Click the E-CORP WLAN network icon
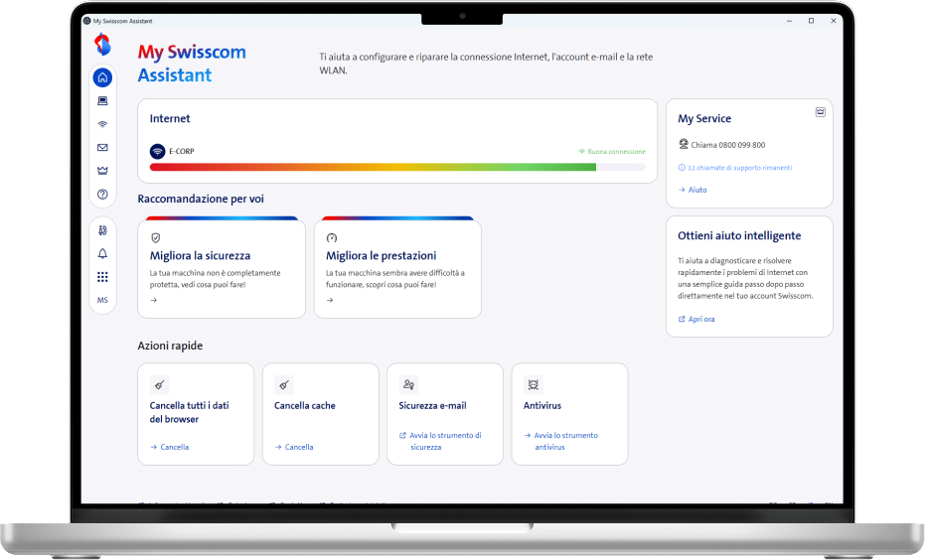 (x=157, y=152)
